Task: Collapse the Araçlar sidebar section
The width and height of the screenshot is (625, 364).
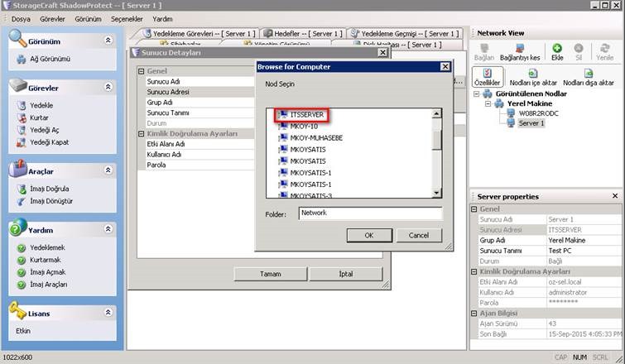Action: pos(108,170)
